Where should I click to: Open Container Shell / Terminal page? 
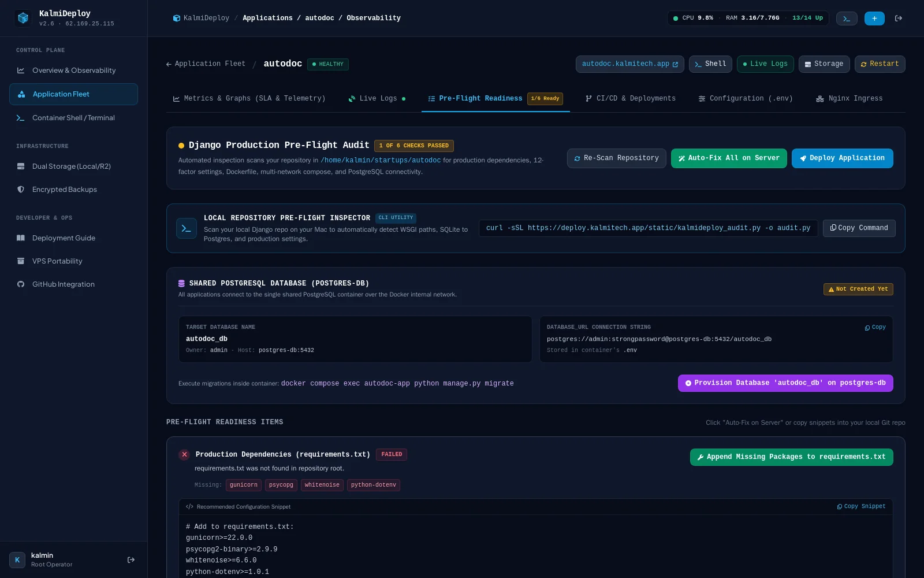pyautogui.click(x=73, y=118)
